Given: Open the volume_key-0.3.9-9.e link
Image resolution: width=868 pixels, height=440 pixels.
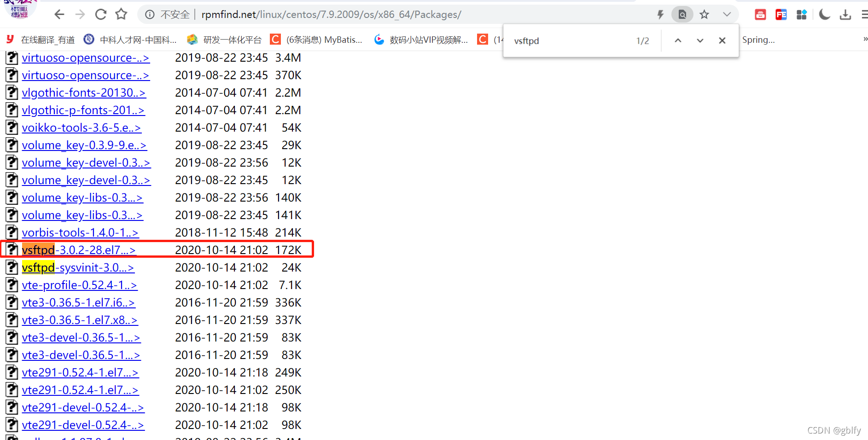Looking at the screenshot, I should 84,145.
